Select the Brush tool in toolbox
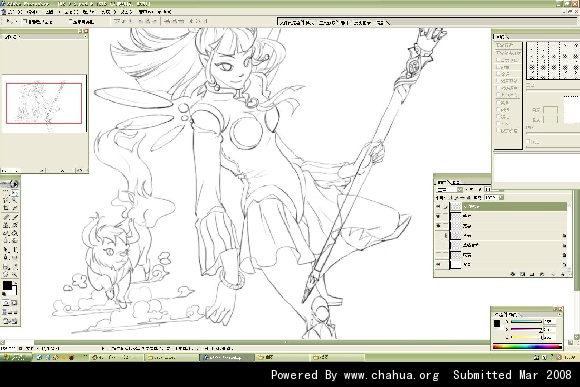580x387 pixels. (x=15, y=217)
